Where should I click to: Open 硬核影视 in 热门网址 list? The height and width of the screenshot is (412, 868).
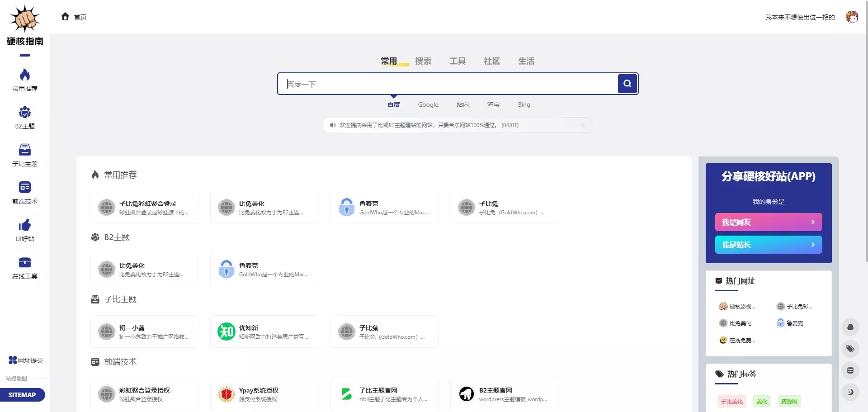(737, 306)
